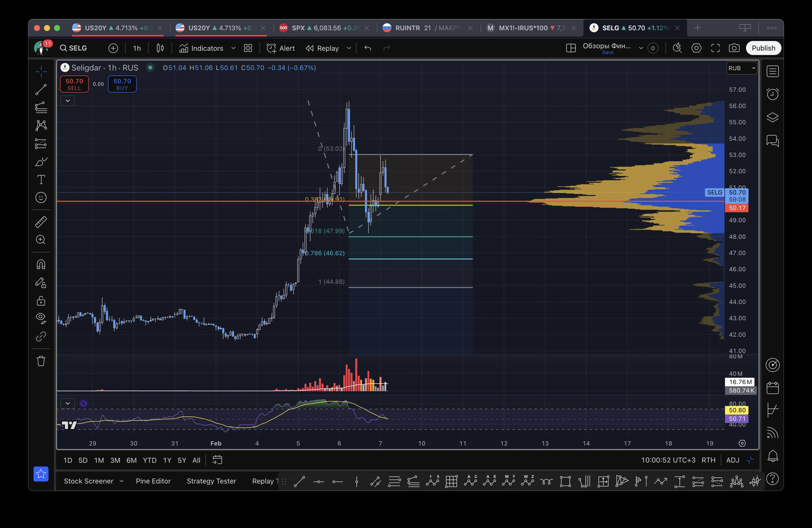Switch to the MX1!-IRUS*100 tab
This screenshot has width=812, height=528.
(x=532, y=28)
